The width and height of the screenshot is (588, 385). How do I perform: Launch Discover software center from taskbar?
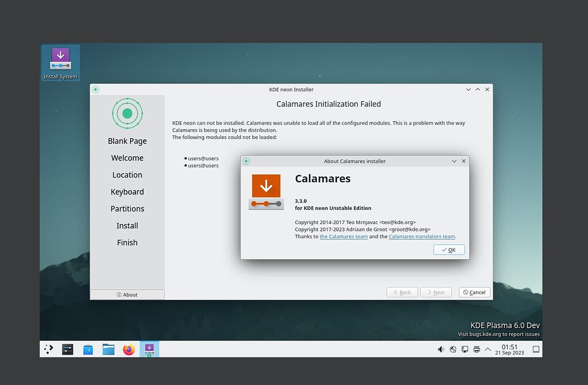pyautogui.click(x=88, y=349)
